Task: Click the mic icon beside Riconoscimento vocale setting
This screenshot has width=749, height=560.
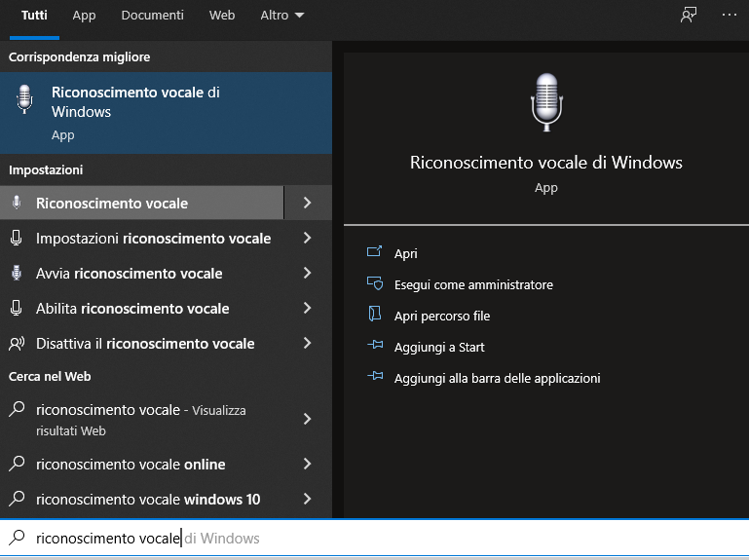Action: 17,203
